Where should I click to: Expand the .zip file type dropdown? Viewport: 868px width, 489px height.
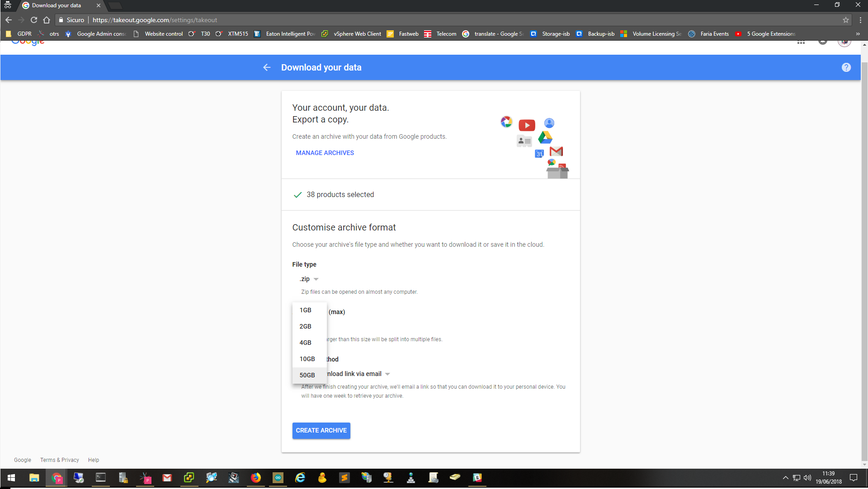pos(309,279)
